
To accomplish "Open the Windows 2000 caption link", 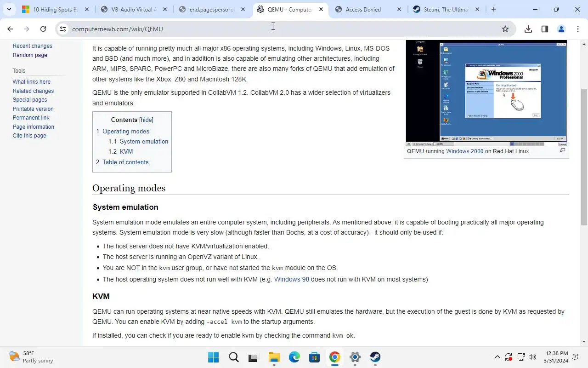I will pos(465,151).
